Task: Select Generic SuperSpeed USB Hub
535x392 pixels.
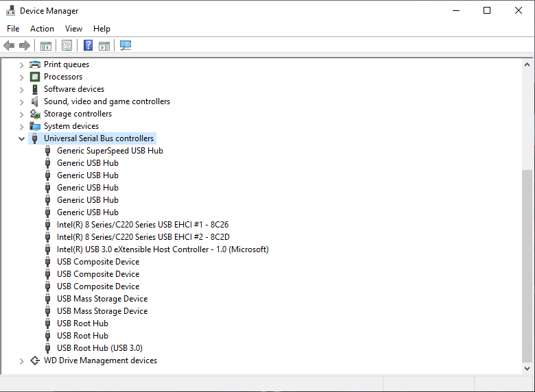Action: pos(110,151)
